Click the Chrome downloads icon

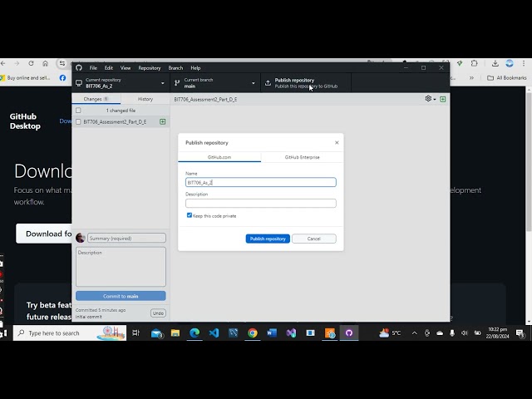click(x=495, y=63)
